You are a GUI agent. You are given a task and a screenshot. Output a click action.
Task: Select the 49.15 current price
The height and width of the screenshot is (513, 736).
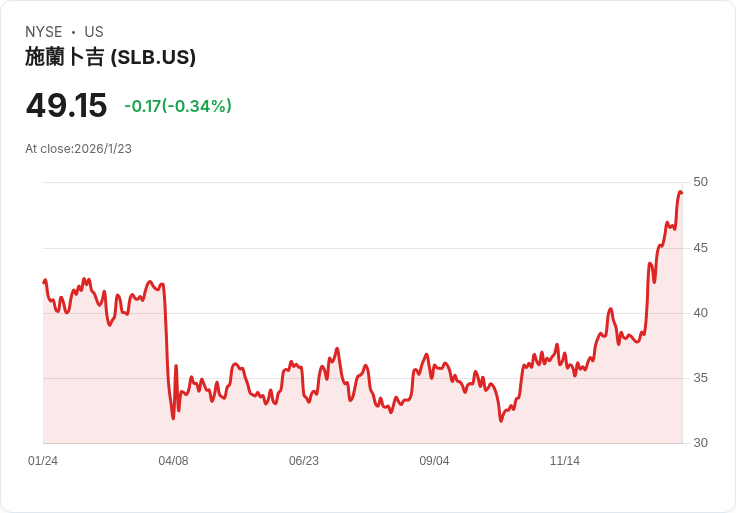pyautogui.click(x=66, y=105)
